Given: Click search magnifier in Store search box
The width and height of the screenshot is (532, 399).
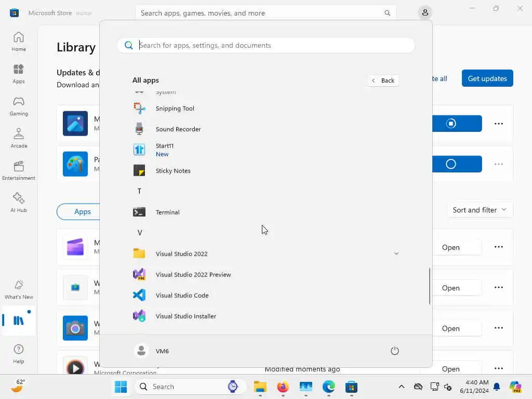Looking at the screenshot, I should click(387, 13).
